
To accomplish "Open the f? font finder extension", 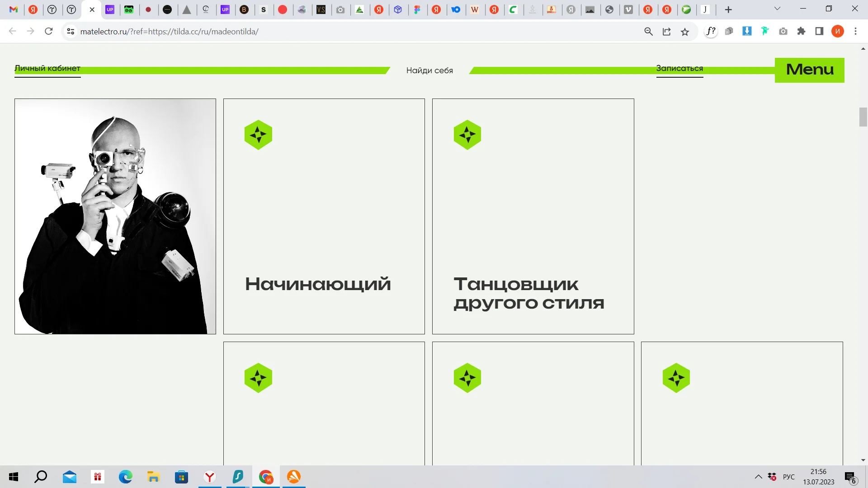I will tap(711, 31).
